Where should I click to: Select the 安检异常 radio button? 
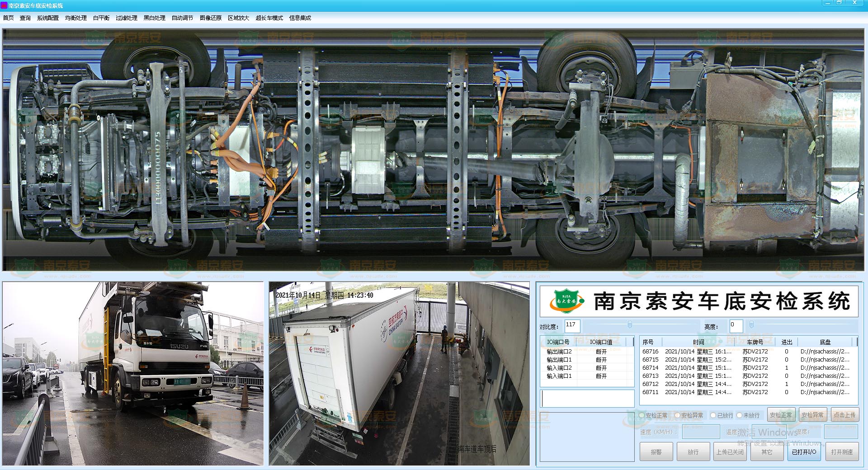677,415
